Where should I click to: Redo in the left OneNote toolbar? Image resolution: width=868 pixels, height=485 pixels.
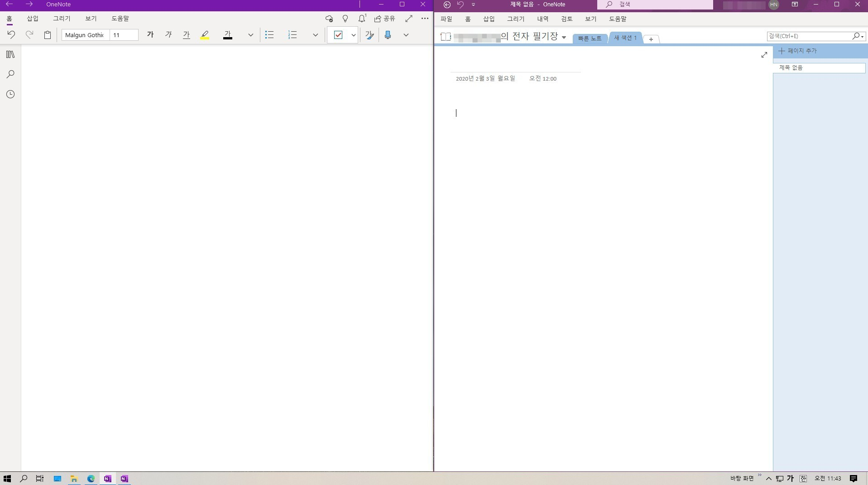coord(29,35)
